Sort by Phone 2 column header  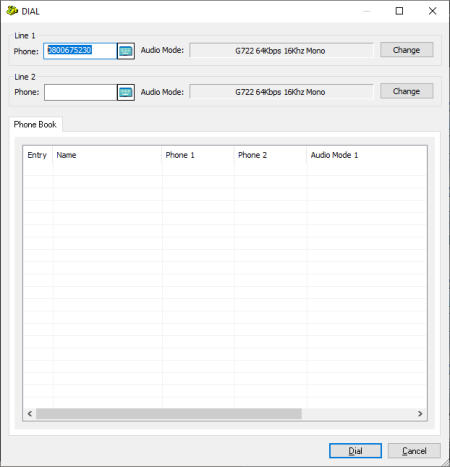270,155
